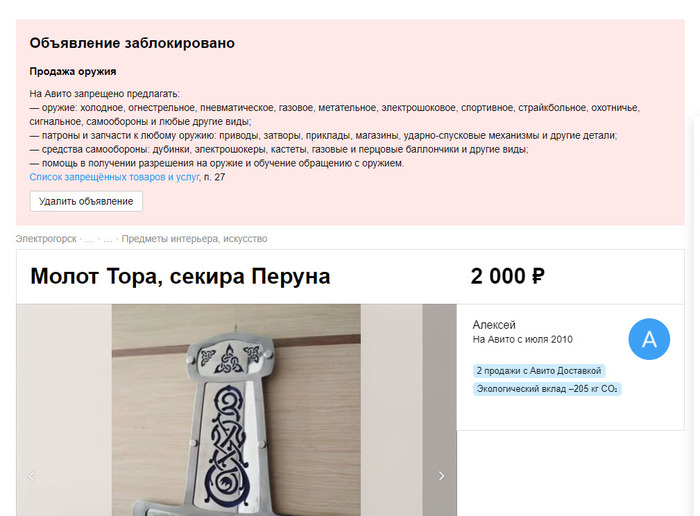The image size is (700, 516).
Task: Click the Продажа оружия subheading
Action: pos(73,71)
